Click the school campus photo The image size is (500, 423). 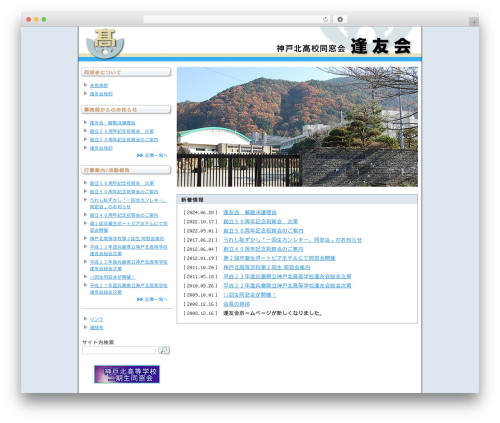pos(297,127)
